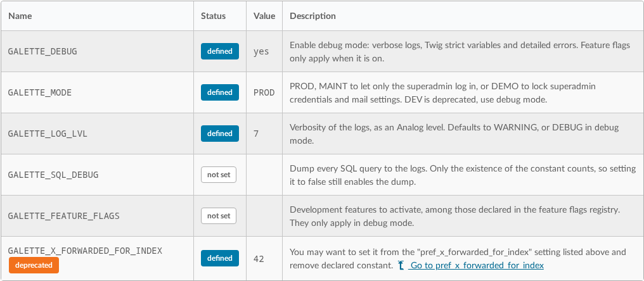Click the defined badge for GALETTE_LOG_LVL
This screenshot has height=281, width=644.
(x=220, y=134)
